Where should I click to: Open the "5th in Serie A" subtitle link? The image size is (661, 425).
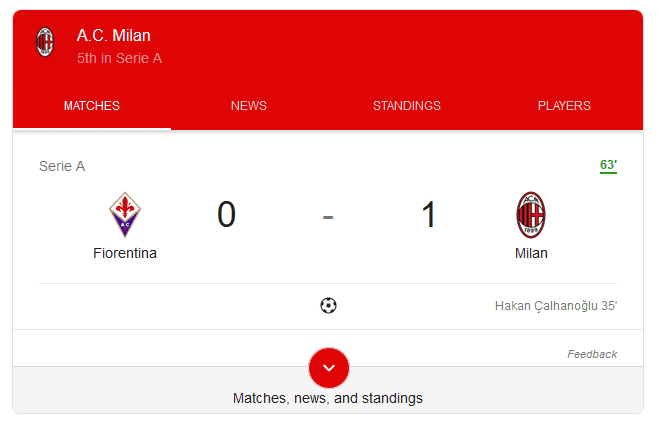pyautogui.click(x=119, y=58)
